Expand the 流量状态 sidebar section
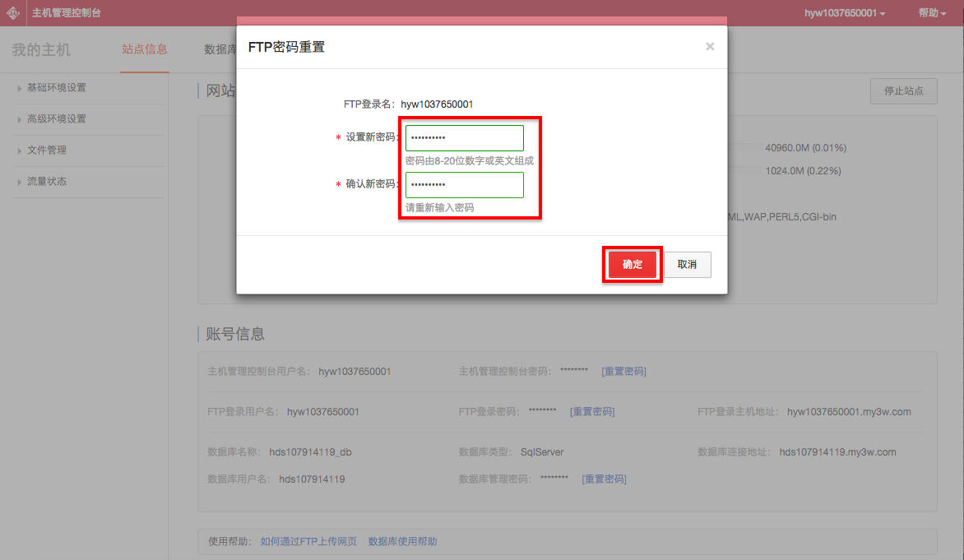The image size is (964, 560). (x=46, y=182)
